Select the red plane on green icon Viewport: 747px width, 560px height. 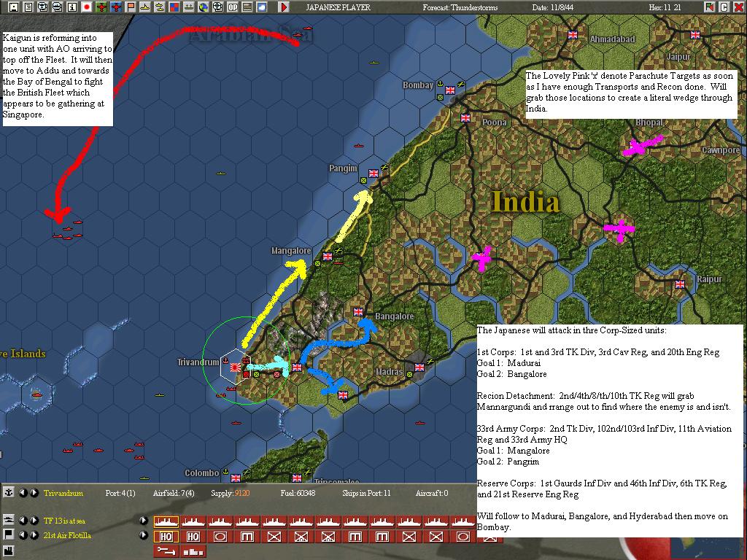point(101,7)
